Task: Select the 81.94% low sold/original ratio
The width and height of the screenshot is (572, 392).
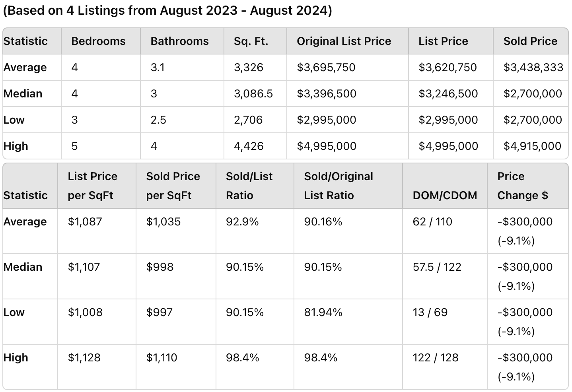Action: (x=323, y=312)
